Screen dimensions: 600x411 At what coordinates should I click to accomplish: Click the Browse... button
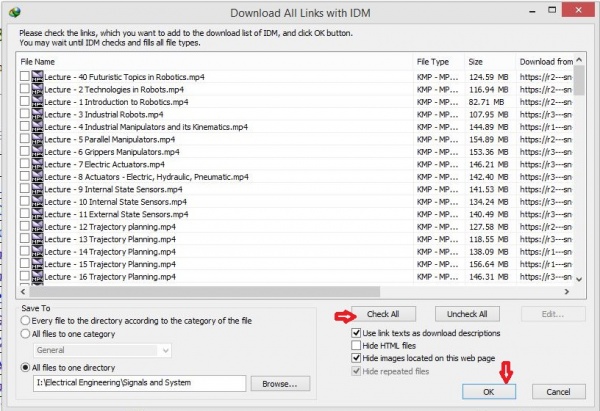(280, 383)
